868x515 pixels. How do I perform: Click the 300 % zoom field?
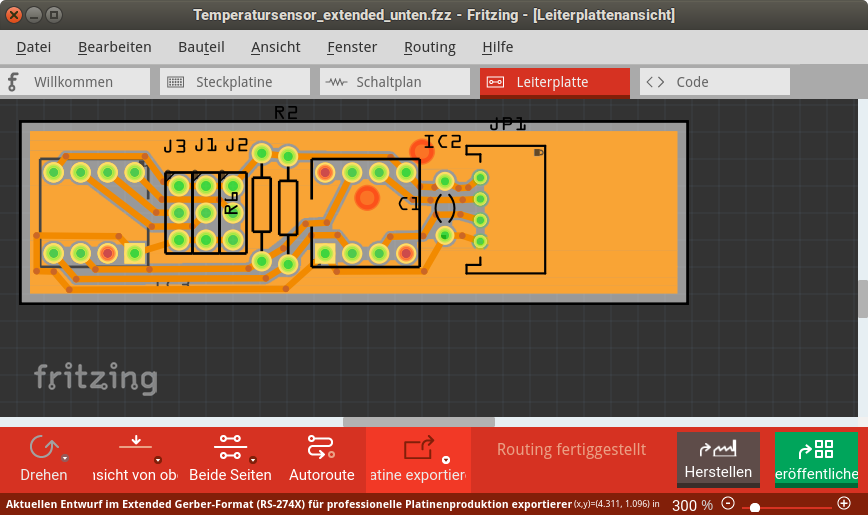(x=692, y=505)
